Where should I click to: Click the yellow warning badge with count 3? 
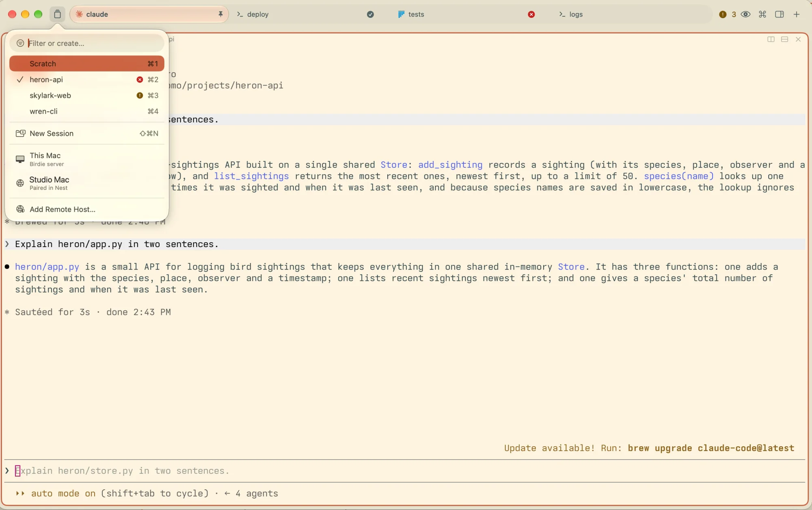[x=727, y=14]
